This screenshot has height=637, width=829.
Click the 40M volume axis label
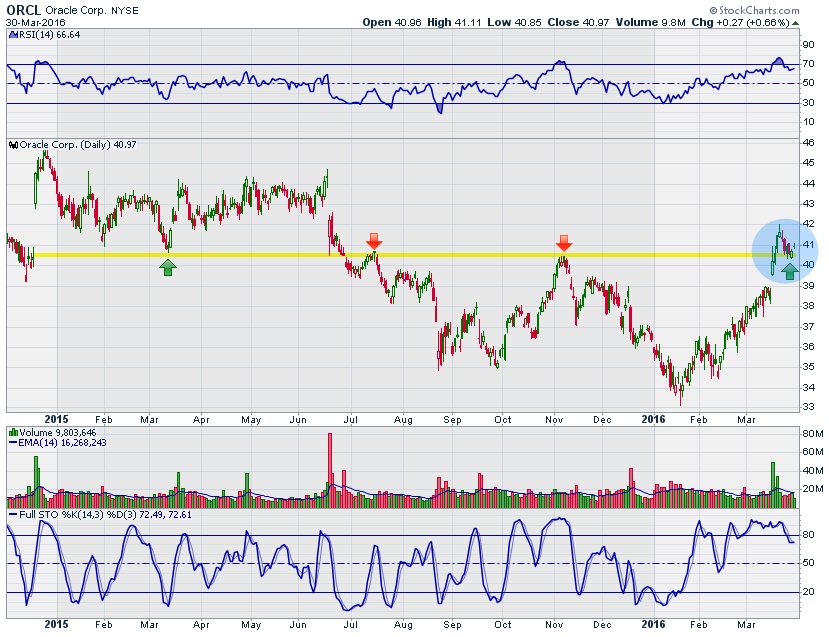(x=813, y=470)
